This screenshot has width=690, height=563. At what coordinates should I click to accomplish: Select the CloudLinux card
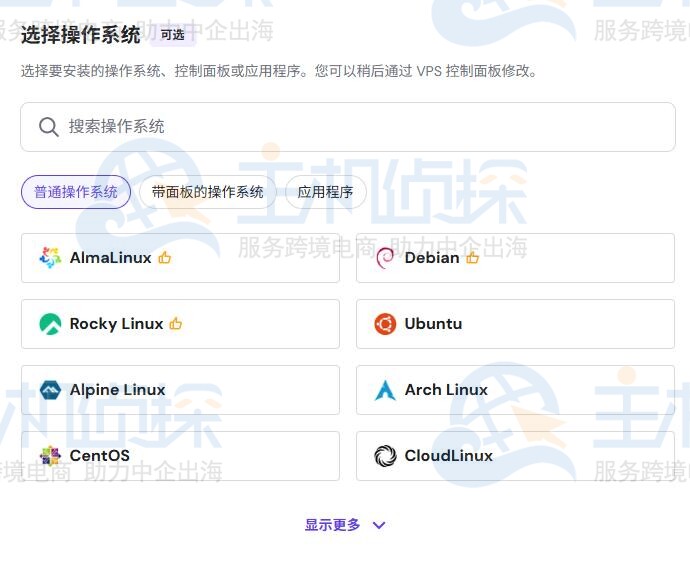tap(515, 456)
